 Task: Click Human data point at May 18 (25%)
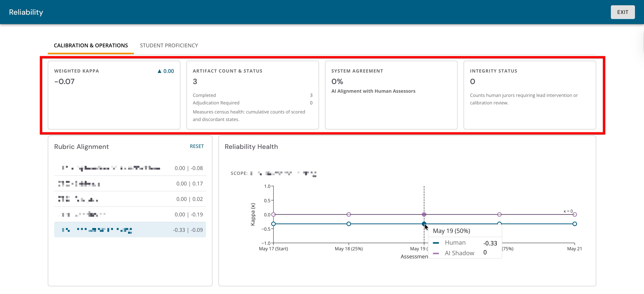pos(349,224)
